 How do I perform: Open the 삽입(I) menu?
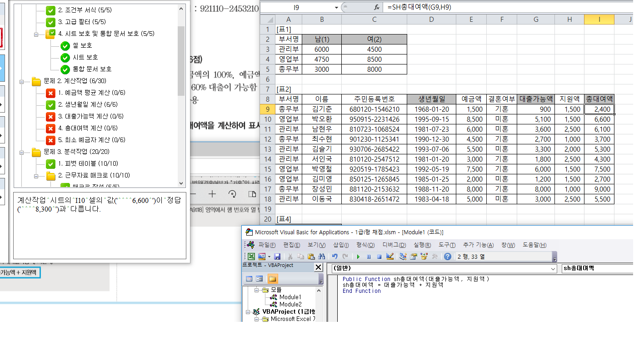coord(341,245)
